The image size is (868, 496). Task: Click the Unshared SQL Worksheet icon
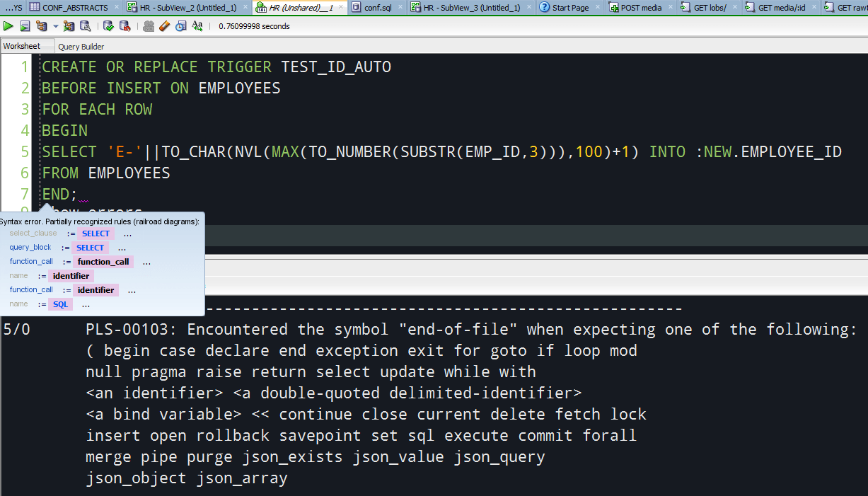pos(148,25)
